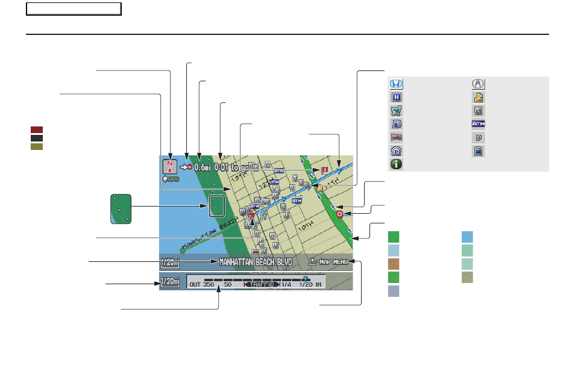Select the red waypoint flag on map

click(324, 170)
